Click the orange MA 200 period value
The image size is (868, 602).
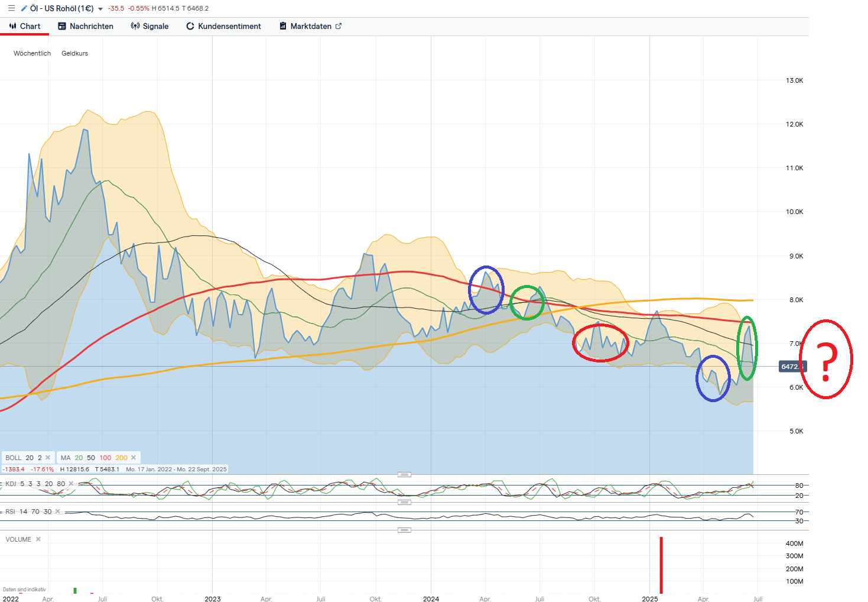point(121,458)
